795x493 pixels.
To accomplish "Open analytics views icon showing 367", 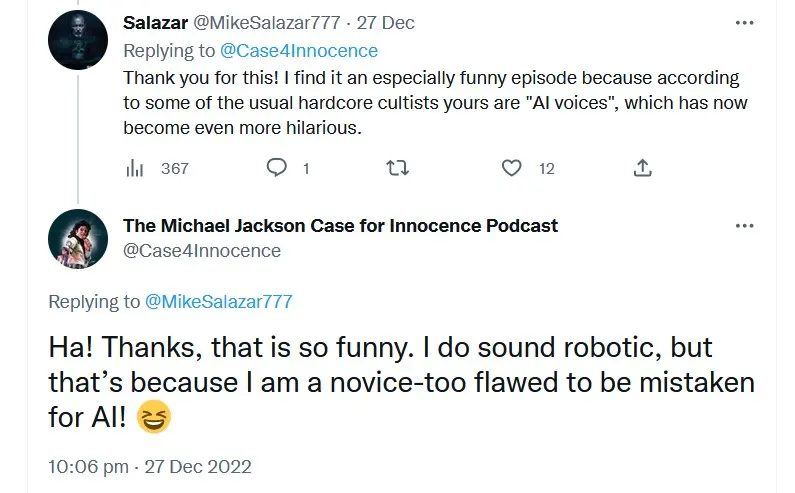I will pyautogui.click(x=135, y=168).
